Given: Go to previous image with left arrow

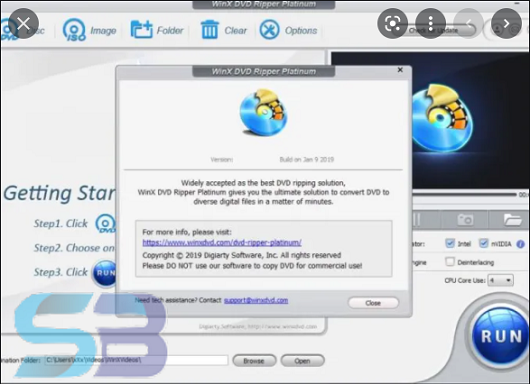Looking at the screenshot, I should pyautogui.click(x=468, y=23).
